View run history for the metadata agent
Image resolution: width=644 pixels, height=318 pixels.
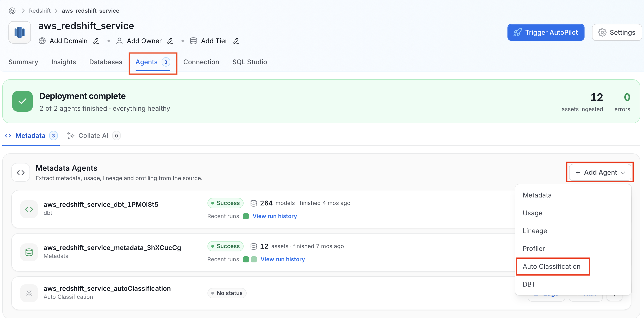(x=282, y=259)
